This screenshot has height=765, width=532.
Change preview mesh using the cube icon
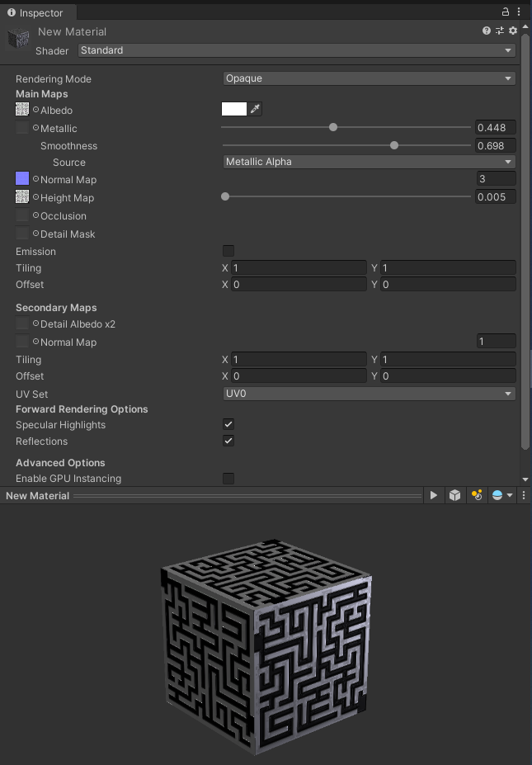tap(454, 495)
